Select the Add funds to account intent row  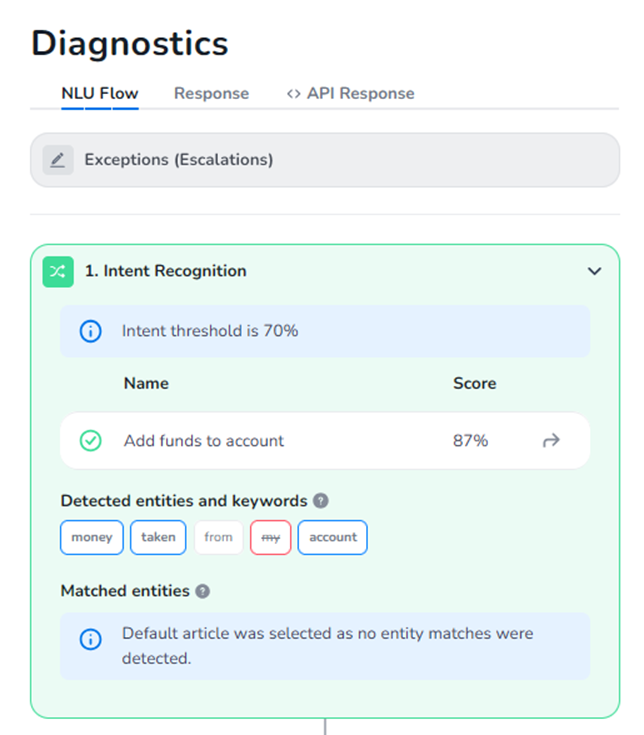(x=300, y=441)
